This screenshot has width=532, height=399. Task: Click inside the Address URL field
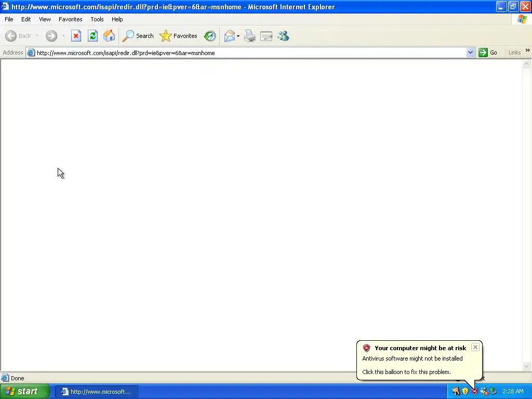[250, 53]
